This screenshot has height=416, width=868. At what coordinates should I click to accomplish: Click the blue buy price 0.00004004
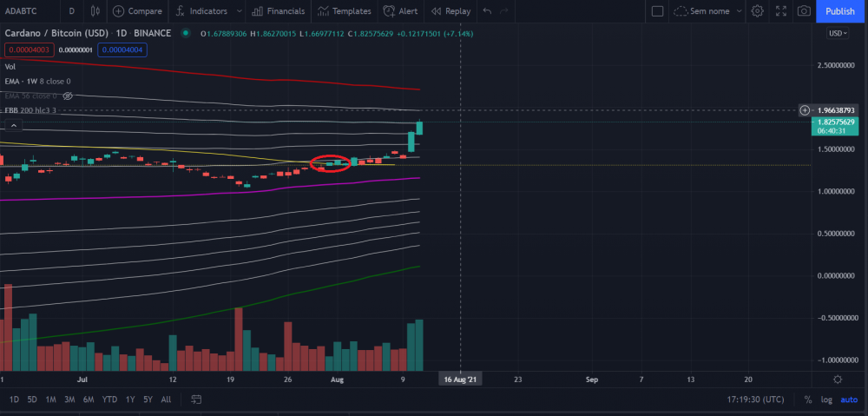click(122, 50)
